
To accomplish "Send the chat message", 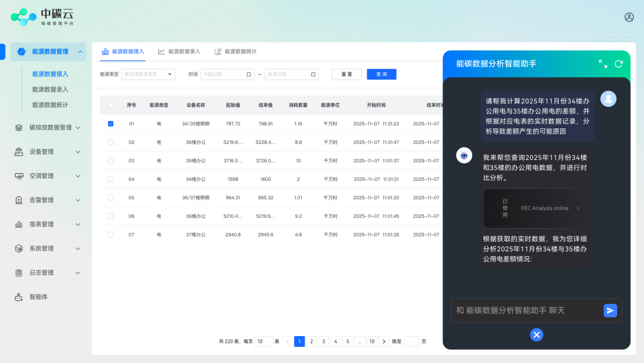I will click(610, 310).
